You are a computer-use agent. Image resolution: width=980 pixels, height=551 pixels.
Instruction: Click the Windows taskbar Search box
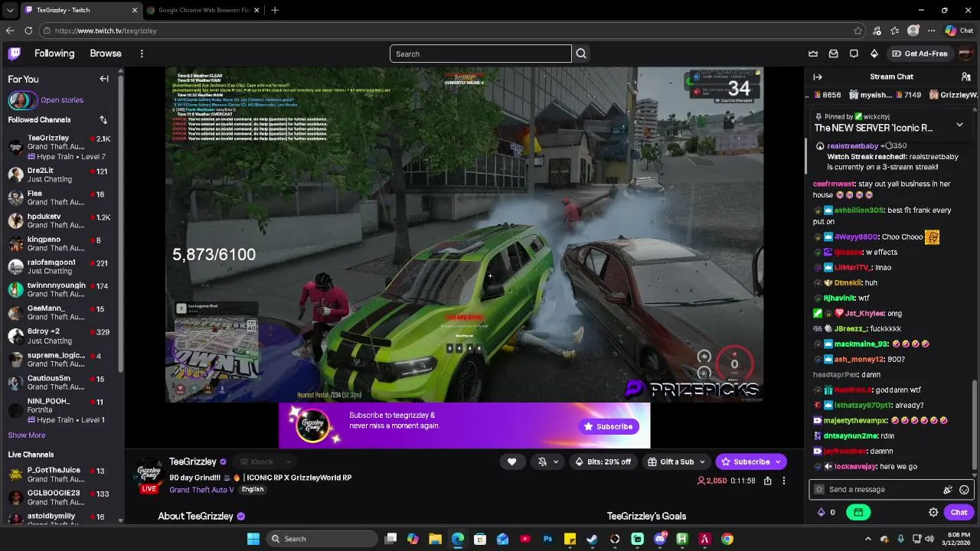coord(322,539)
